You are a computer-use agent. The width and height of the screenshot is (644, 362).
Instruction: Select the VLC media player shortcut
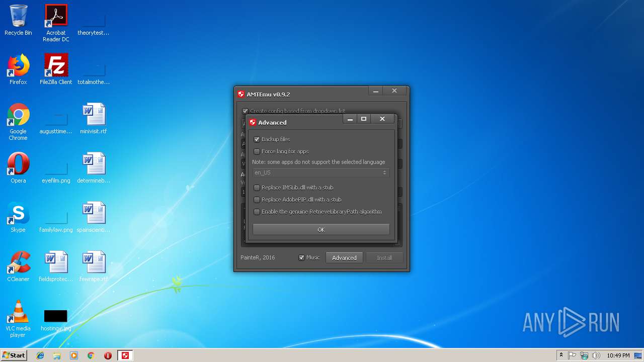[x=18, y=319]
